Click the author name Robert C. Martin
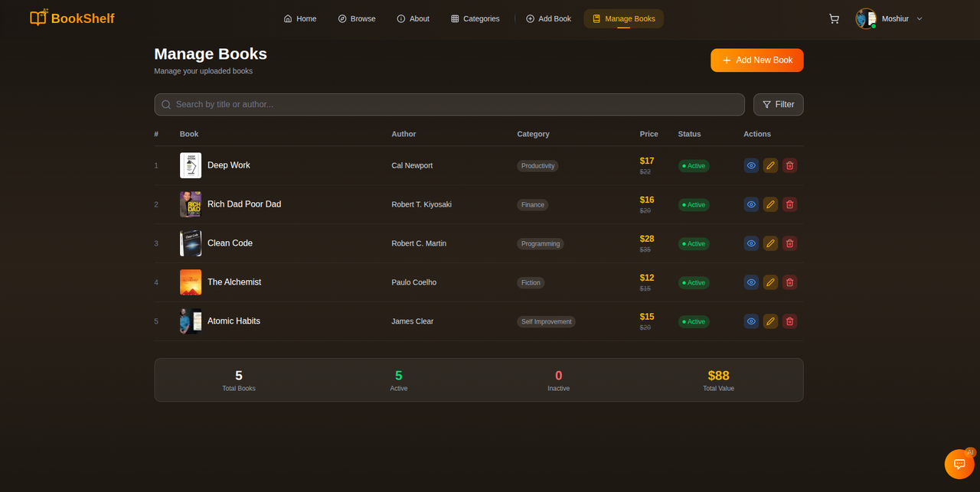Image resolution: width=980 pixels, height=492 pixels. coord(419,243)
